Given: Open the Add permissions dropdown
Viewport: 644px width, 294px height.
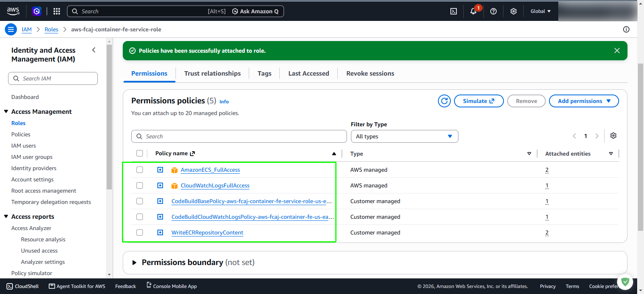Looking at the screenshot, I should click(x=584, y=101).
